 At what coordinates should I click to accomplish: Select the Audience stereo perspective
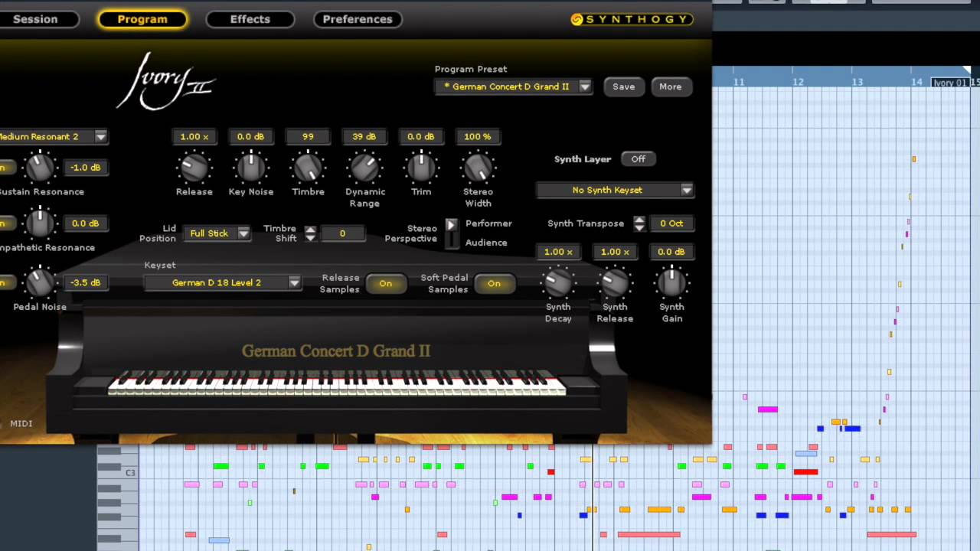click(486, 243)
